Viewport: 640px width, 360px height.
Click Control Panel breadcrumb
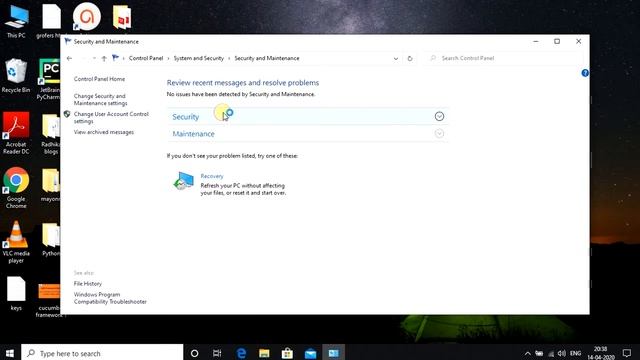point(146,58)
